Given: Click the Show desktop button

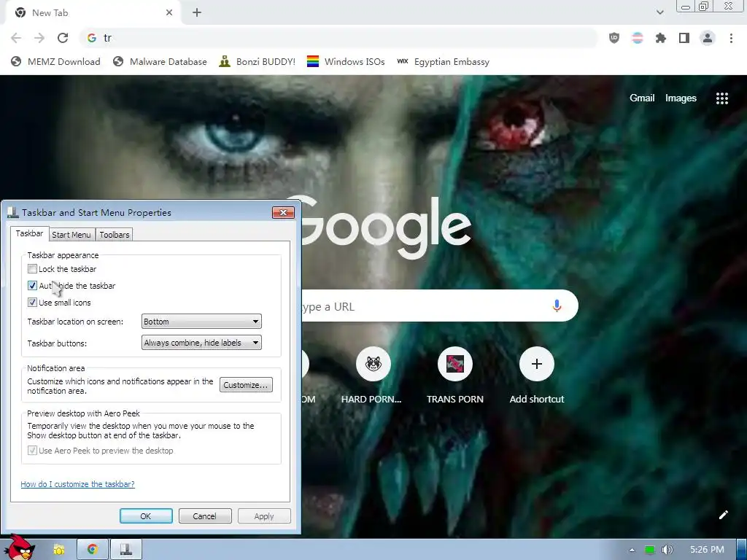Looking at the screenshot, I should point(741,550).
